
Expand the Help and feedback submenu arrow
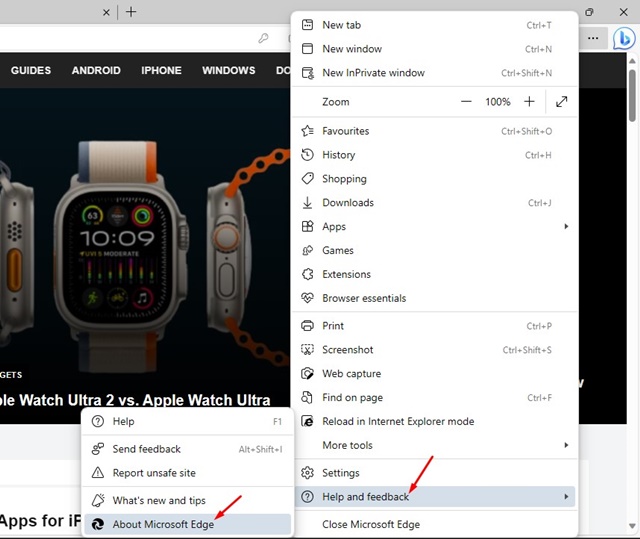(x=566, y=497)
